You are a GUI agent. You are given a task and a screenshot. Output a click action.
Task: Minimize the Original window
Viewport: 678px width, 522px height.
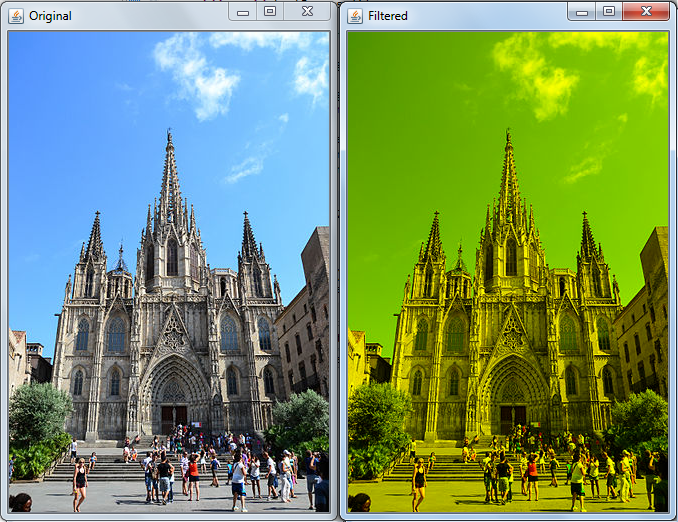(243, 12)
